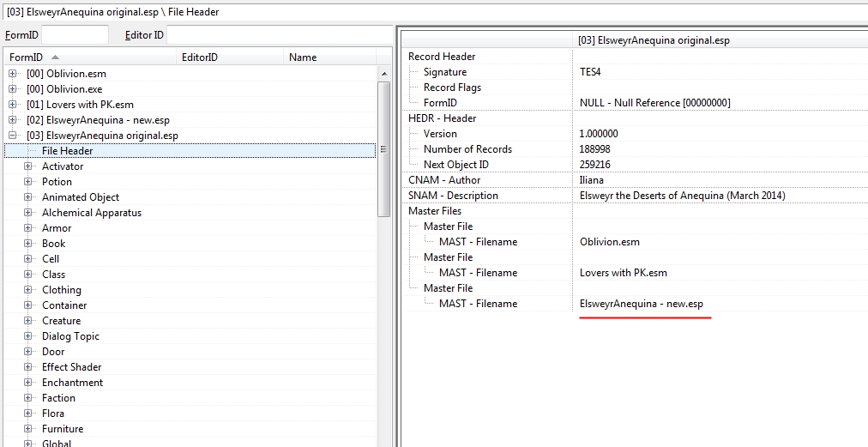Select the CNAM Author value Iliana
Image resolution: width=868 pixels, height=447 pixels.
coord(592,180)
